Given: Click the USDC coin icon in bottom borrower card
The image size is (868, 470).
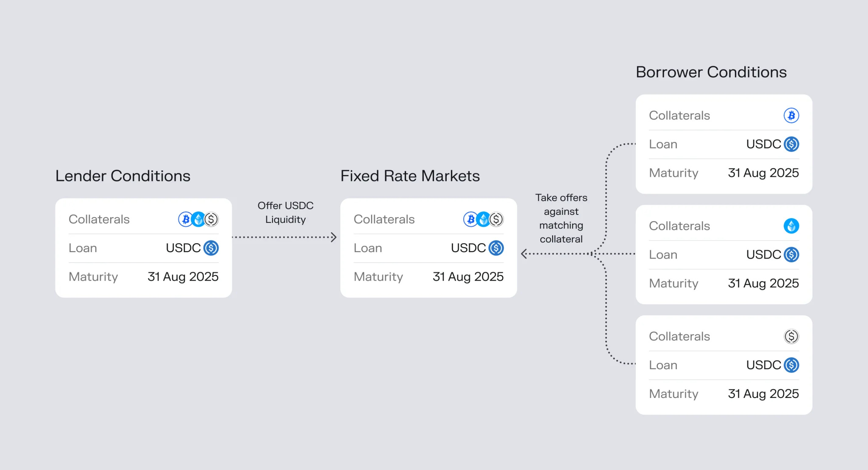Looking at the screenshot, I should click(791, 365).
